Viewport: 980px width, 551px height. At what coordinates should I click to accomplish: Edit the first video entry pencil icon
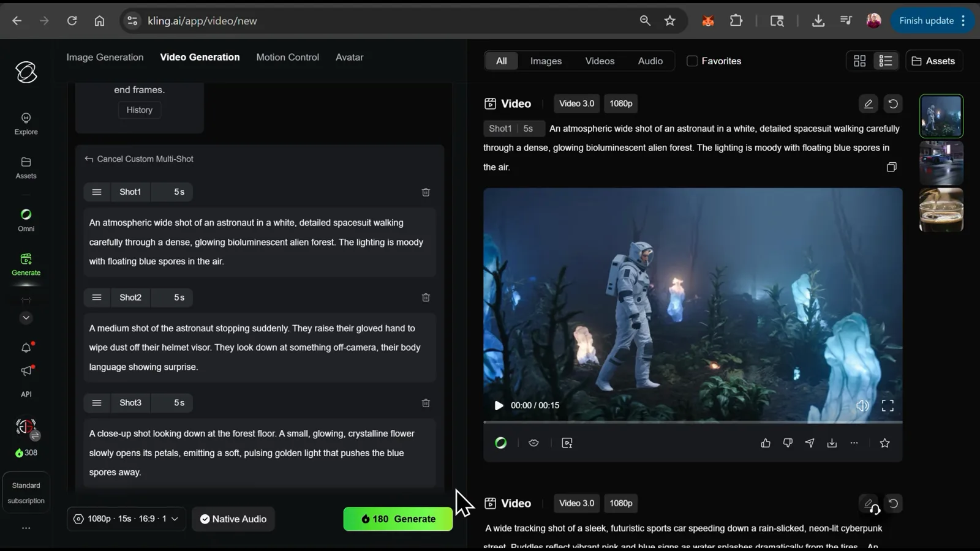click(868, 103)
